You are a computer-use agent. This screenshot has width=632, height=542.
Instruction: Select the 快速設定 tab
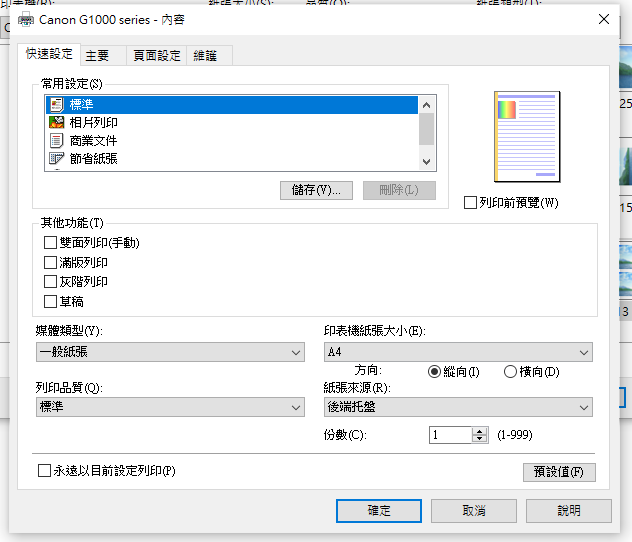click(49, 54)
